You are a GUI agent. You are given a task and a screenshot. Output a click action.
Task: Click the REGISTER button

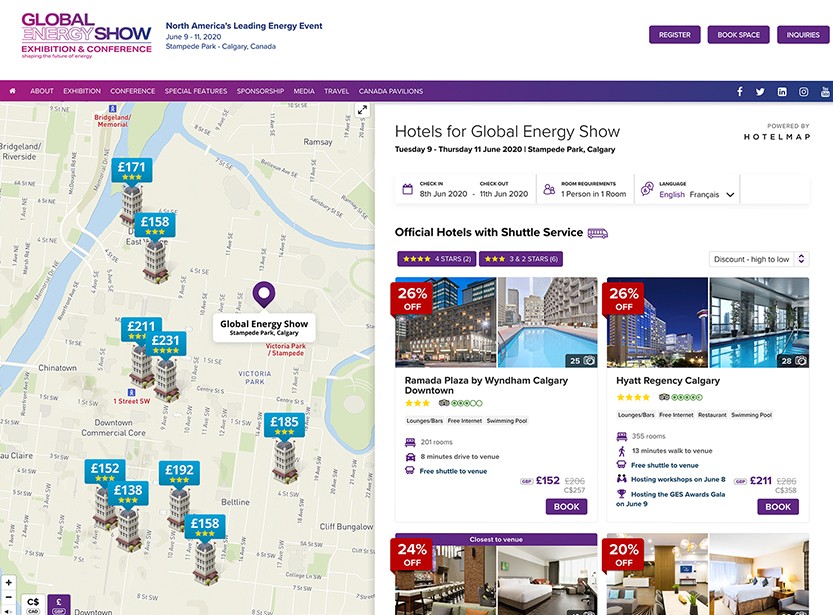675,35
